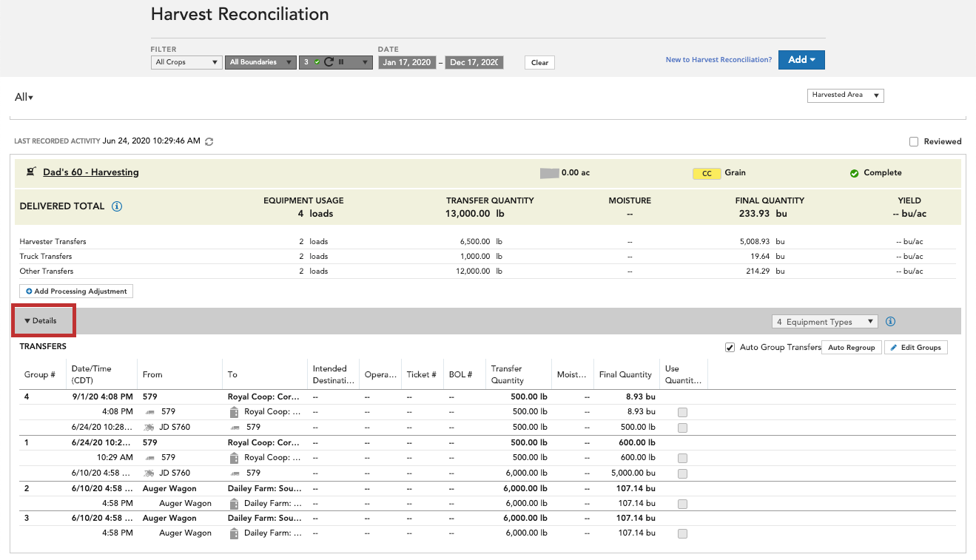Toggle the Reviewed checkbox
Viewport: 976px width, 560px height.
pyautogui.click(x=914, y=141)
